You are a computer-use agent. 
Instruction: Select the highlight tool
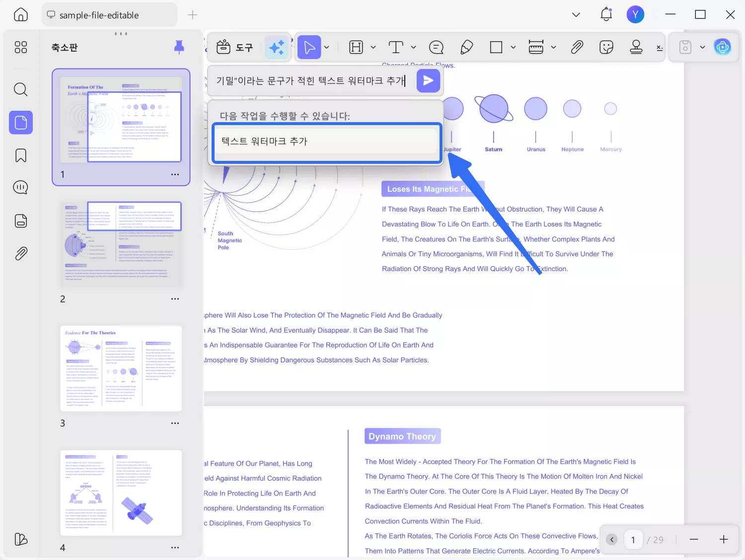tap(356, 47)
